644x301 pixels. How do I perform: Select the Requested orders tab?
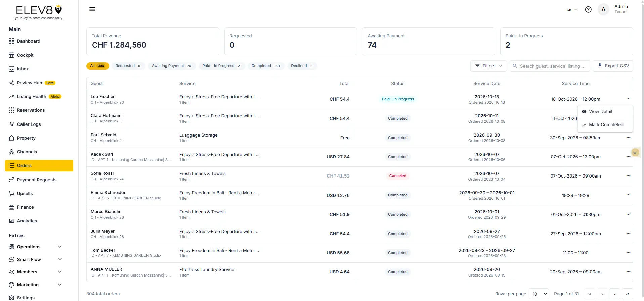click(x=128, y=66)
